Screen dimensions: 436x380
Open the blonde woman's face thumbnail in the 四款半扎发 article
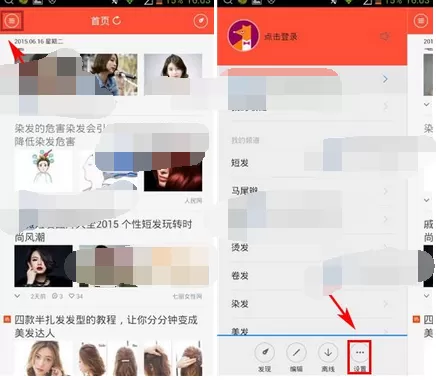[43, 358]
